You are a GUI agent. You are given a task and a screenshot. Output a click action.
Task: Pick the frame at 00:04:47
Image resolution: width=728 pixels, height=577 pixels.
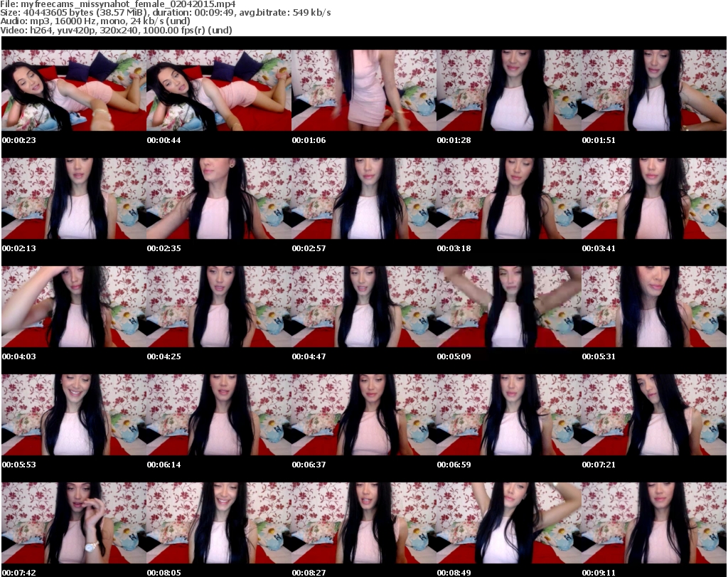[x=364, y=307]
